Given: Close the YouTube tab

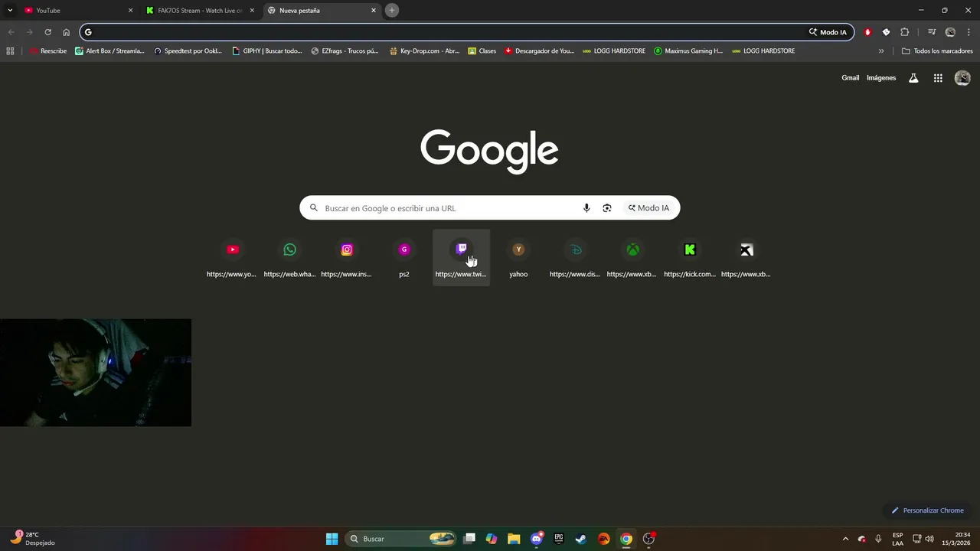Looking at the screenshot, I should pos(130,11).
